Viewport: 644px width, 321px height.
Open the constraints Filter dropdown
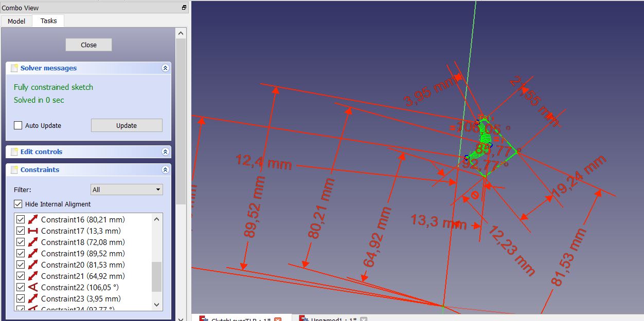click(127, 190)
